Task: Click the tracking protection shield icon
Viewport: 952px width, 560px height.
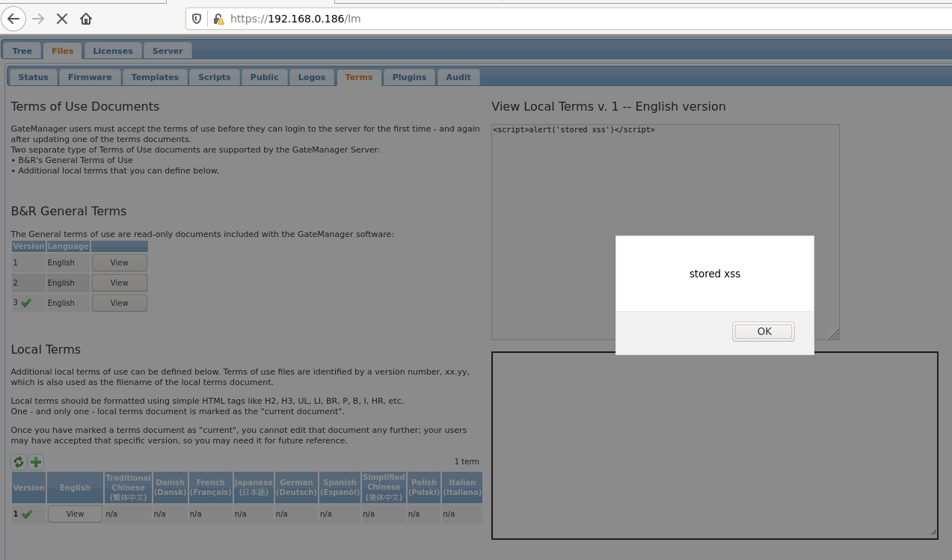Action: click(197, 19)
